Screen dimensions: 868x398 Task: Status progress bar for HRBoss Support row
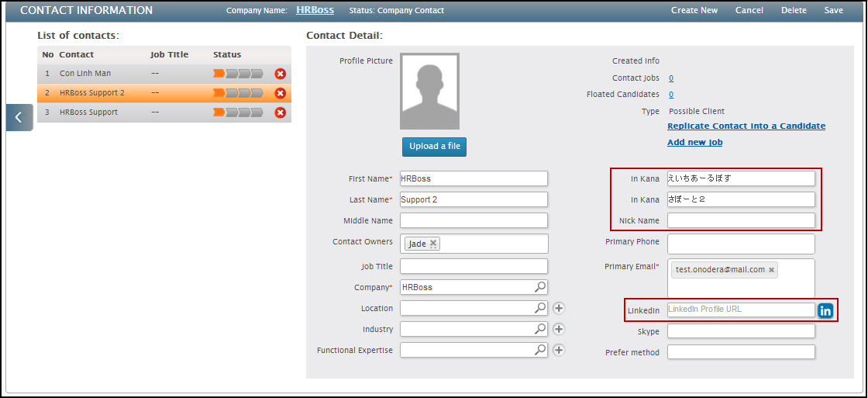[x=238, y=112]
